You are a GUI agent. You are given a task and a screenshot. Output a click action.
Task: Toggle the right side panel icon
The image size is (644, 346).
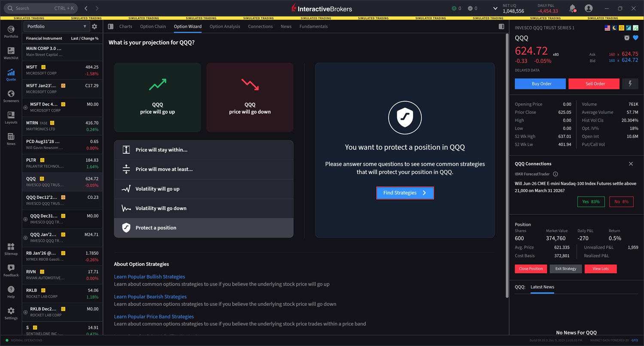click(501, 27)
